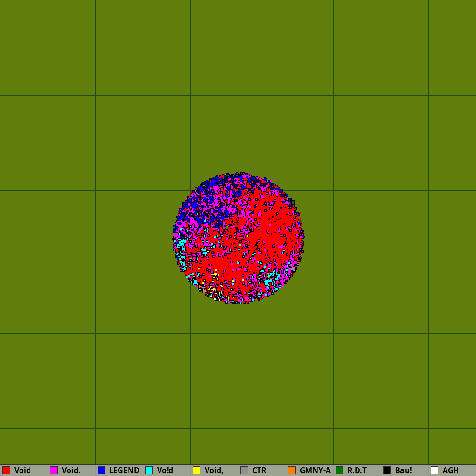Select the 'Bau!' team name text
Viewport: 476px width, 476px height.
pos(404,470)
